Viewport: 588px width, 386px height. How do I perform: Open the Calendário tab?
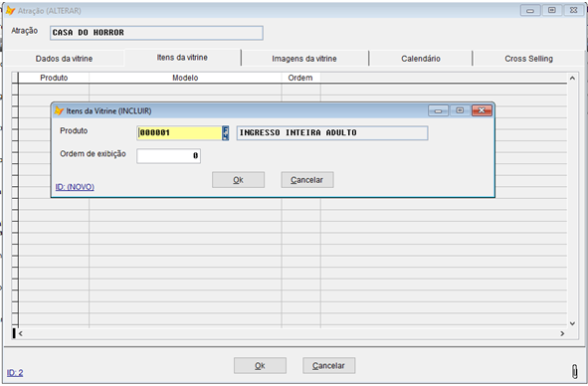point(421,59)
